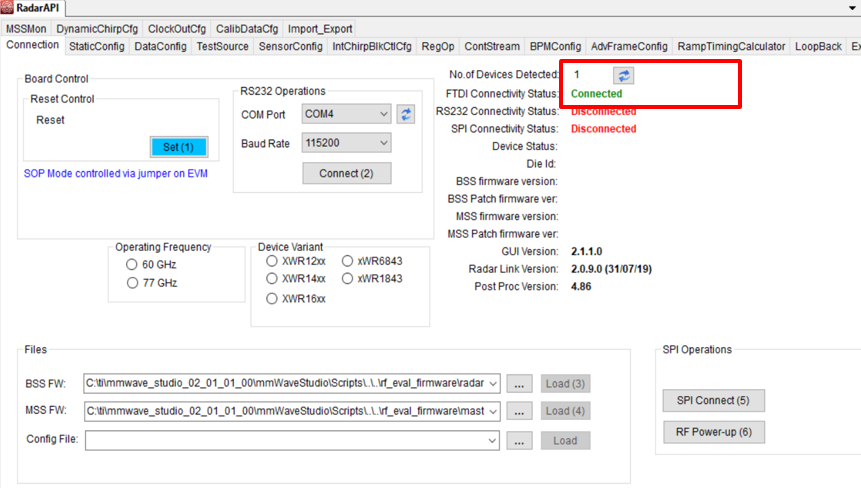Refresh the COM Port list icon
This screenshot has width=861, height=488.
406,114
